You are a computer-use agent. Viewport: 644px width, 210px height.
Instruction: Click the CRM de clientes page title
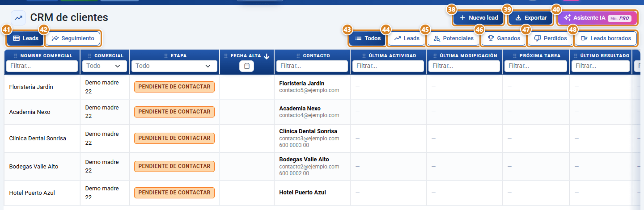[69, 18]
